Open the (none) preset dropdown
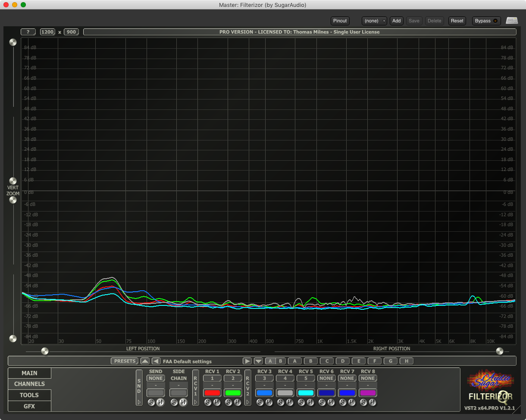 (x=374, y=21)
